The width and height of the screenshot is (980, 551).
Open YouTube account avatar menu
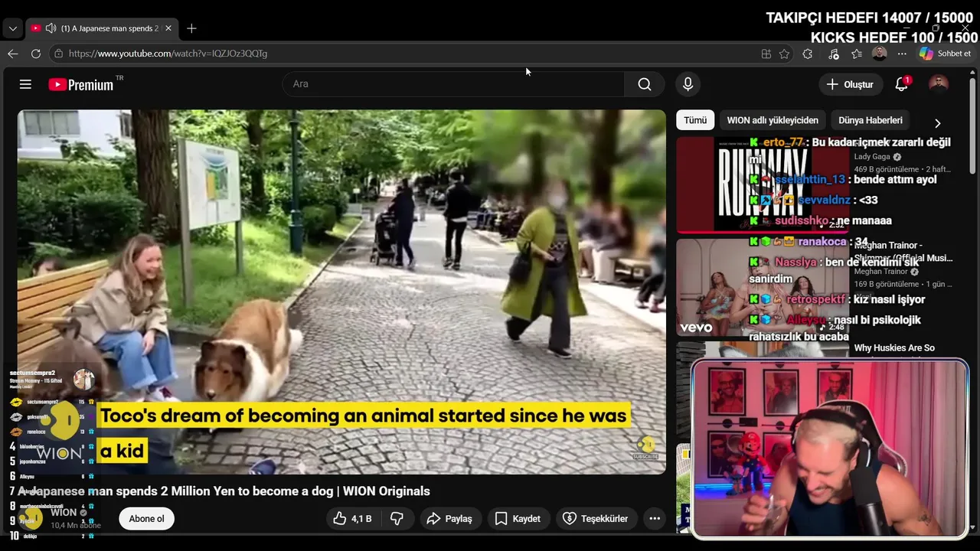click(939, 84)
